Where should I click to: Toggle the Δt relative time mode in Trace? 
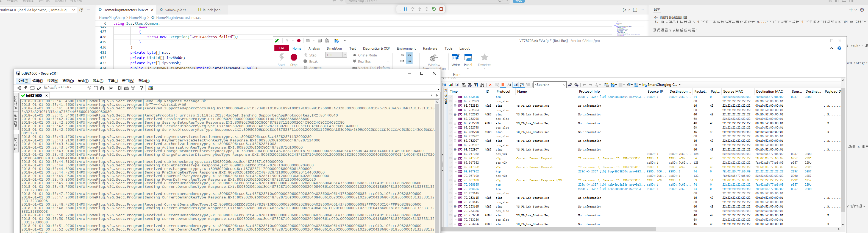click(x=509, y=85)
